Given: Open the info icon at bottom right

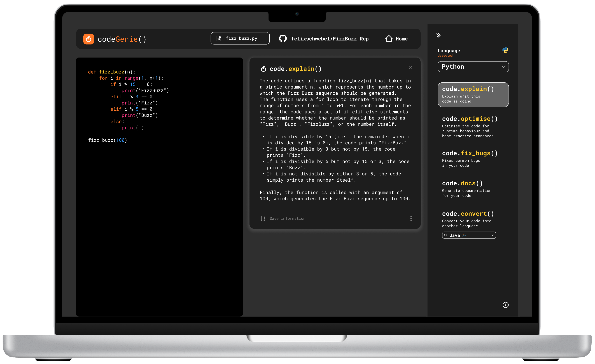Looking at the screenshot, I should click(x=505, y=305).
